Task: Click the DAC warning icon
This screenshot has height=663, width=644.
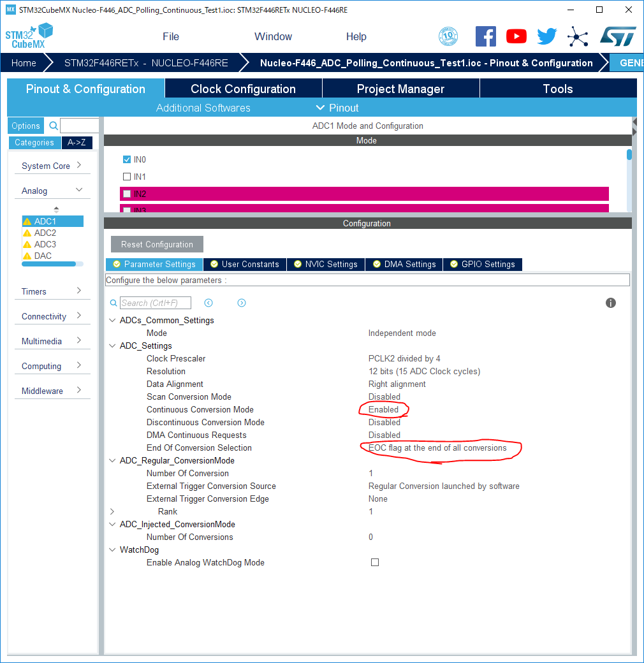Action: (27, 256)
